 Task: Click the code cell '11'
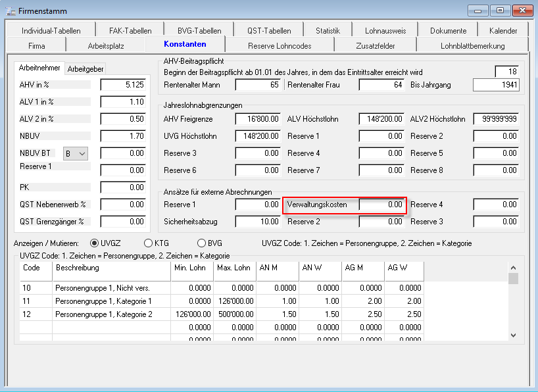coord(36,301)
